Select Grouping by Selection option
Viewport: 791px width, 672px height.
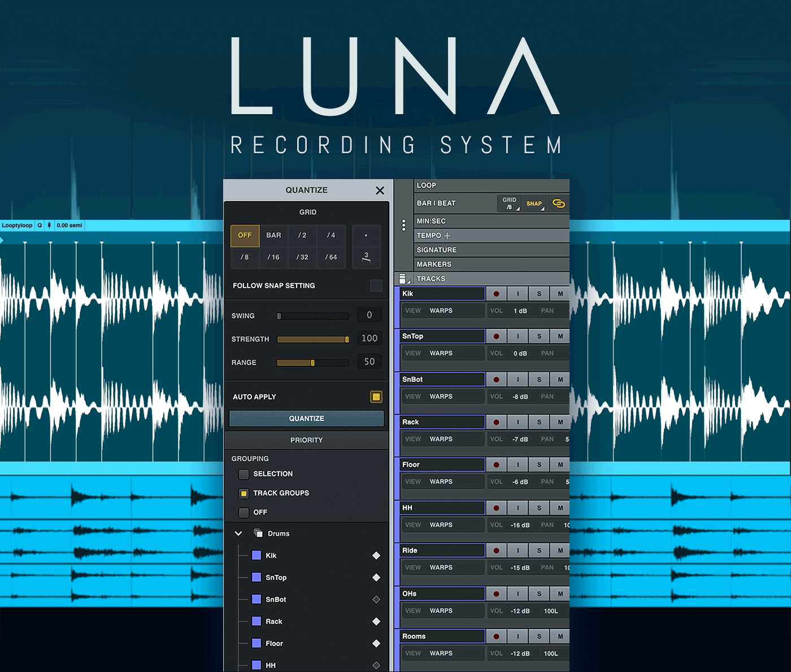[x=244, y=474]
